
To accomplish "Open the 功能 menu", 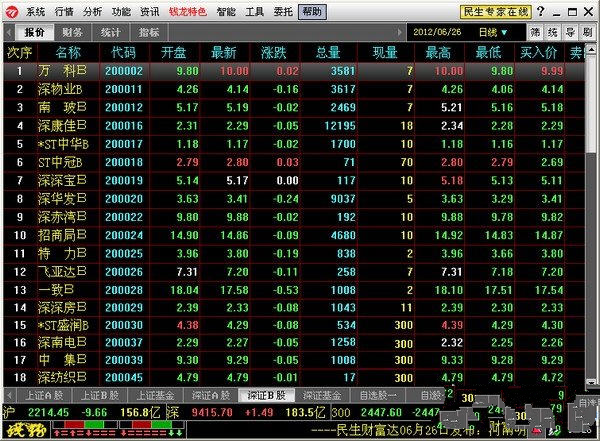I will point(121,12).
